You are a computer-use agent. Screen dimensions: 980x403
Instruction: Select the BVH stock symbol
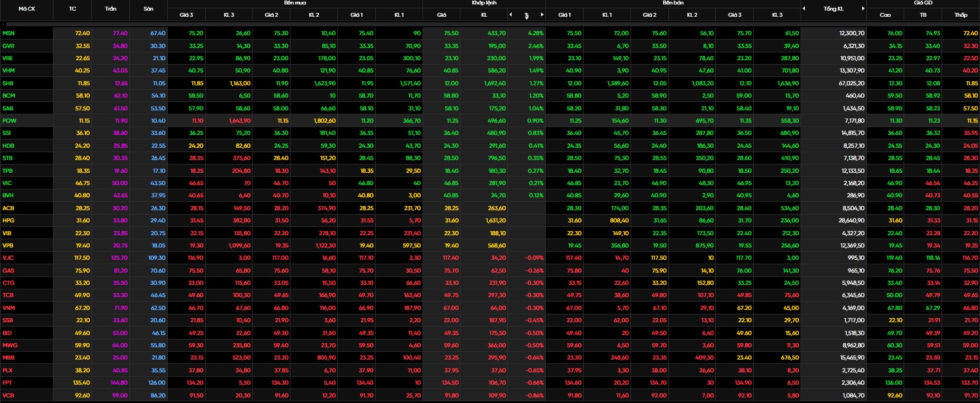click(x=8, y=196)
